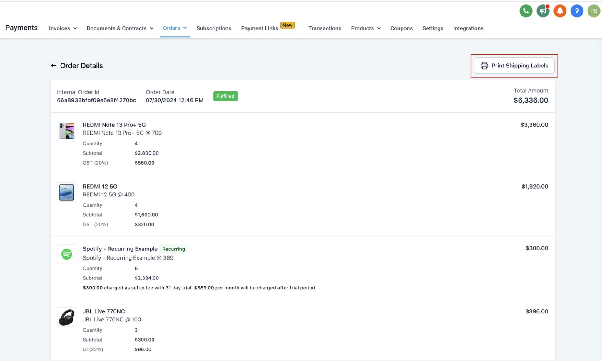Image resolution: width=602 pixels, height=361 pixels.
Task: Click the Print Shipping Labels button
Action: (x=514, y=66)
